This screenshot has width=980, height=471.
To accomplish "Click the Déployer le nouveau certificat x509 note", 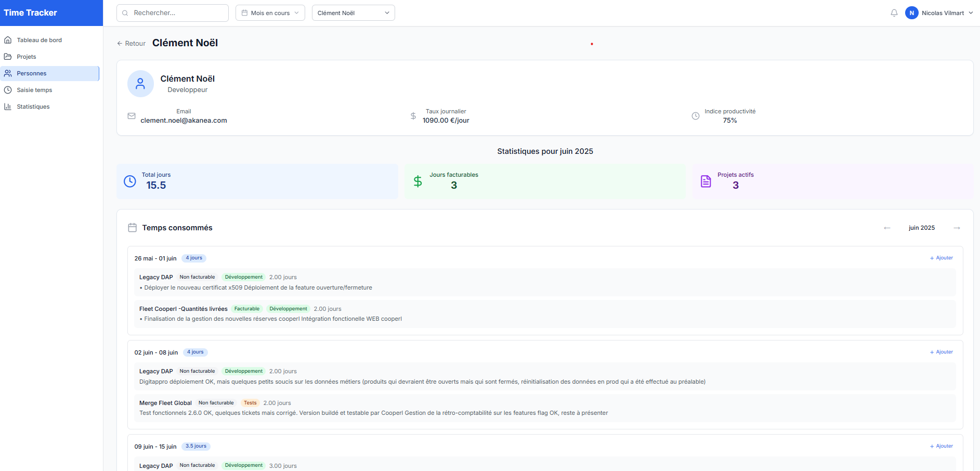I will click(256, 287).
